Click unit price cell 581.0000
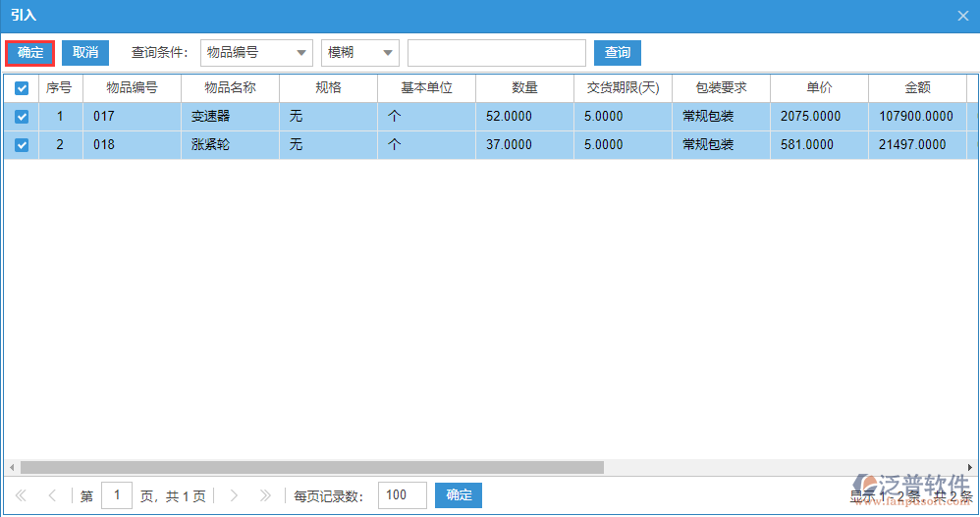980x517 pixels. pos(819,145)
